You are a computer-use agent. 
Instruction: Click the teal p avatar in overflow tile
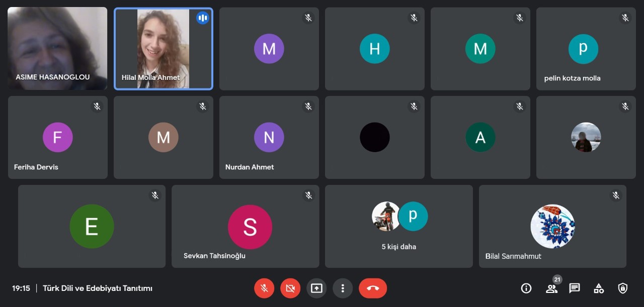point(413,216)
